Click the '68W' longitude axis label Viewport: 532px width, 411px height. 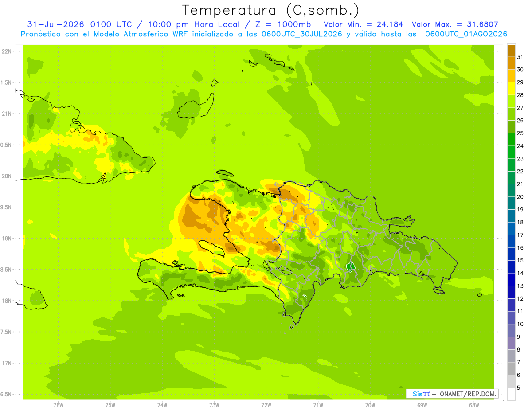click(x=474, y=405)
